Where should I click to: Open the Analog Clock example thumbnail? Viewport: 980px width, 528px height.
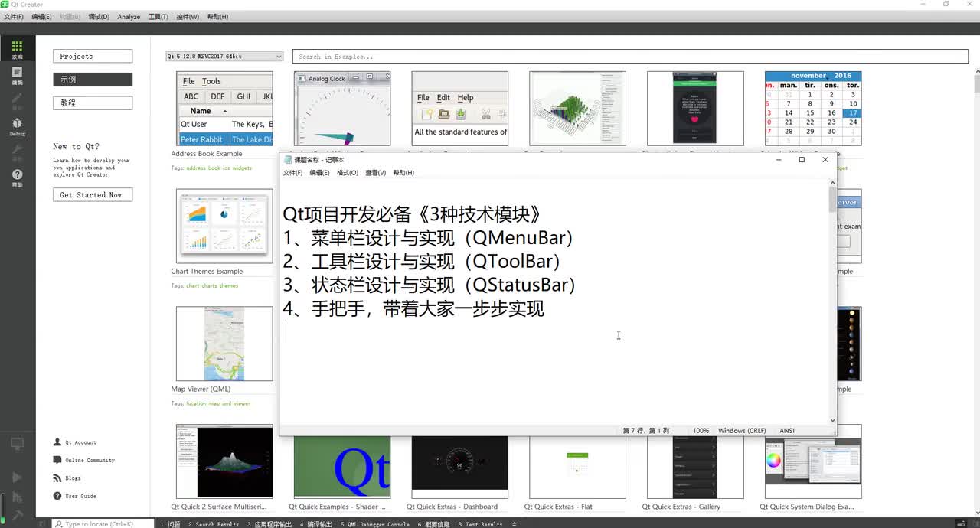[x=342, y=109]
